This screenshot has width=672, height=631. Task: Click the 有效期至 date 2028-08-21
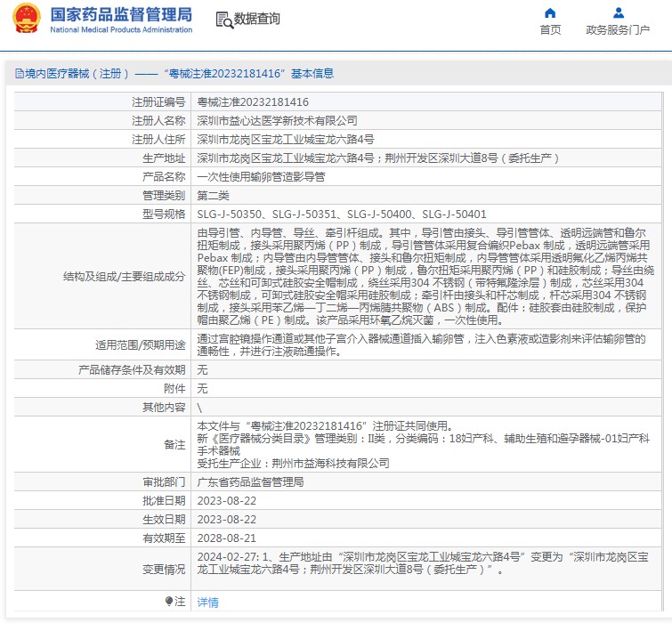tap(226, 538)
